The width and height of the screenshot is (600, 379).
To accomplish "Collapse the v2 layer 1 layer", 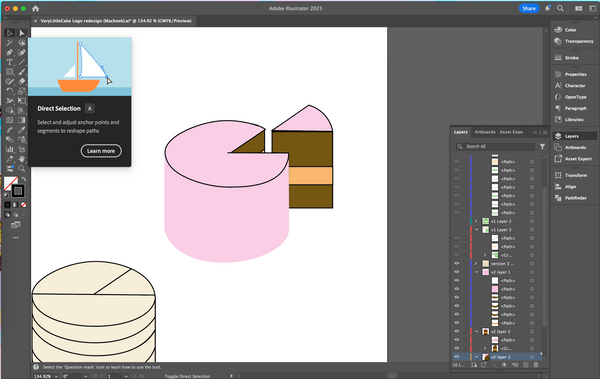I will click(x=476, y=272).
